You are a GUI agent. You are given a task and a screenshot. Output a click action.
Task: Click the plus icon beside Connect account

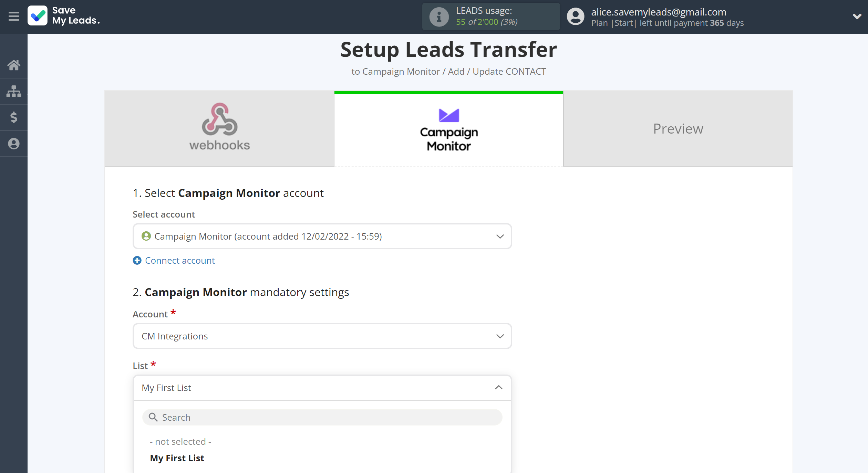point(137,260)
